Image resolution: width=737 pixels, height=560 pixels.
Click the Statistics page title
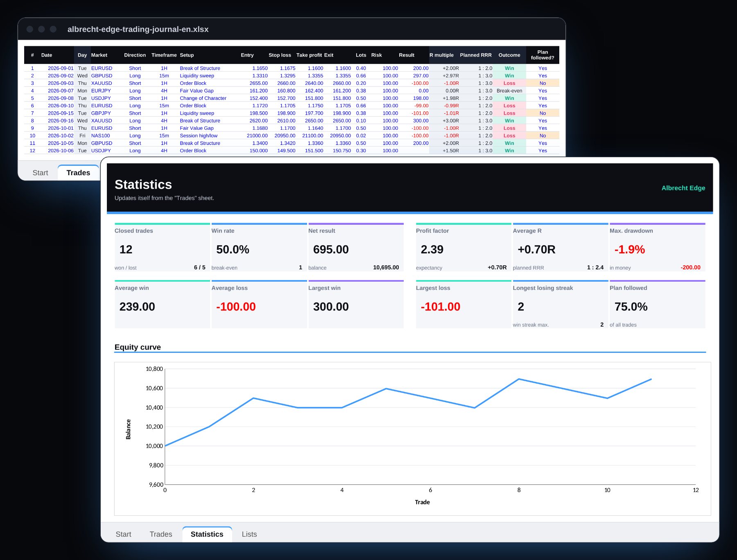(x=143, y=185)
